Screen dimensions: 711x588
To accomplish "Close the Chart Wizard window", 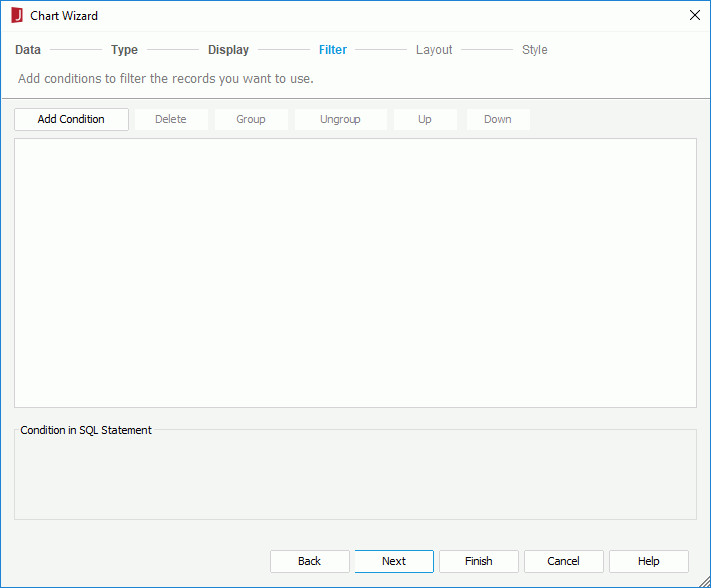I will (x=695, y=15).
